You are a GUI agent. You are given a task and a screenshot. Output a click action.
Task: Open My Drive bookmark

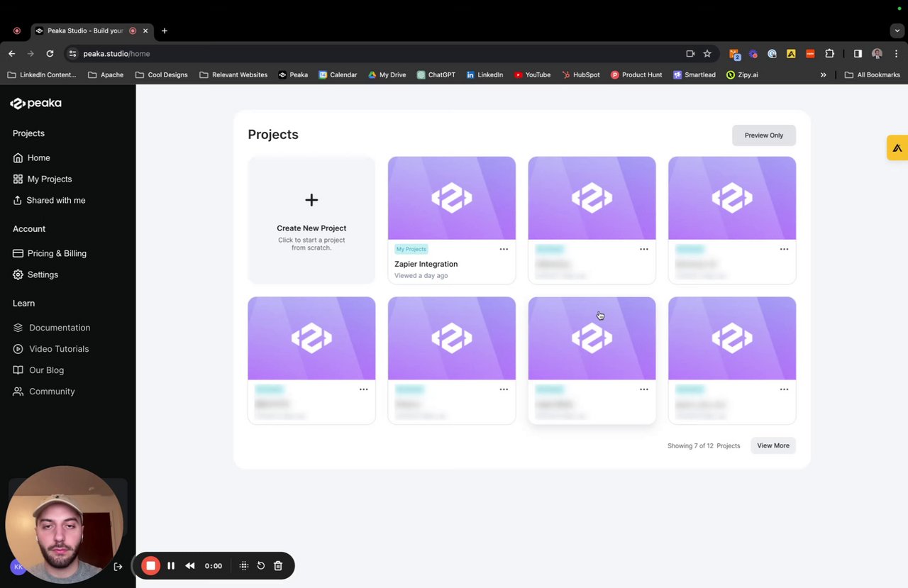pyautogui.click(x=387, y=74)
